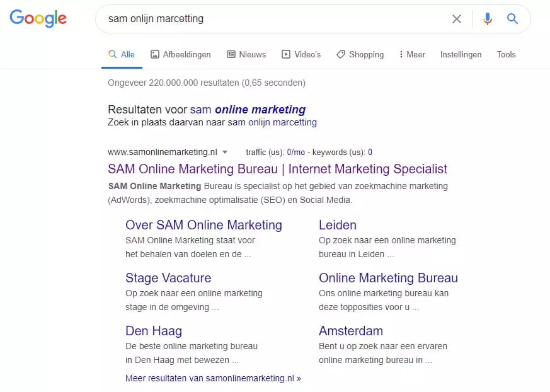
Task: Expand the arrow next to www.samonlinemarketing.nl
Action: pos(225,152)
